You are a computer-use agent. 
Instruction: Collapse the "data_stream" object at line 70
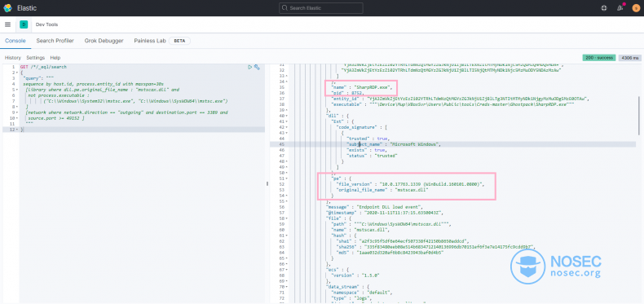[x=286, y=287]
